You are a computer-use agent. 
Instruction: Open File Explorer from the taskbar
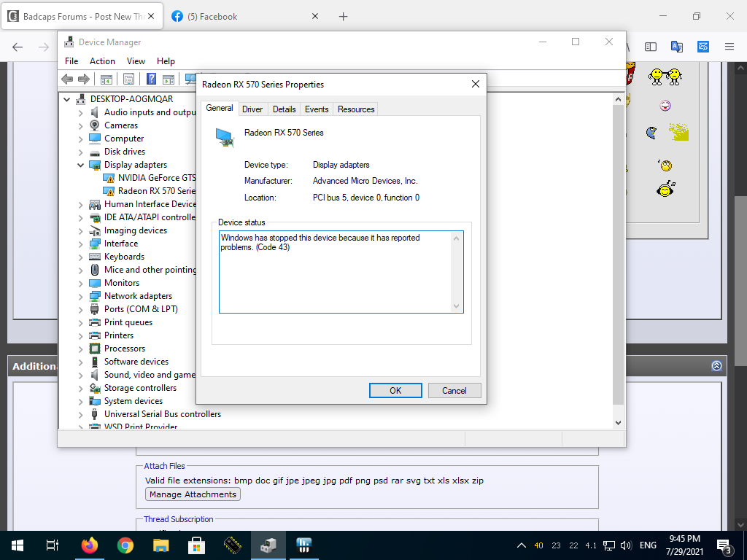(161, 545)
